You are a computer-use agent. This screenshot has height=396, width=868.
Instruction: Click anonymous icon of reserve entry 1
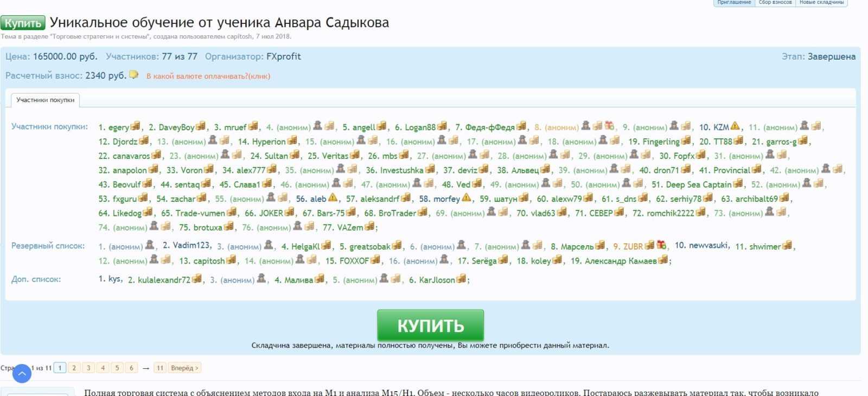150,245
